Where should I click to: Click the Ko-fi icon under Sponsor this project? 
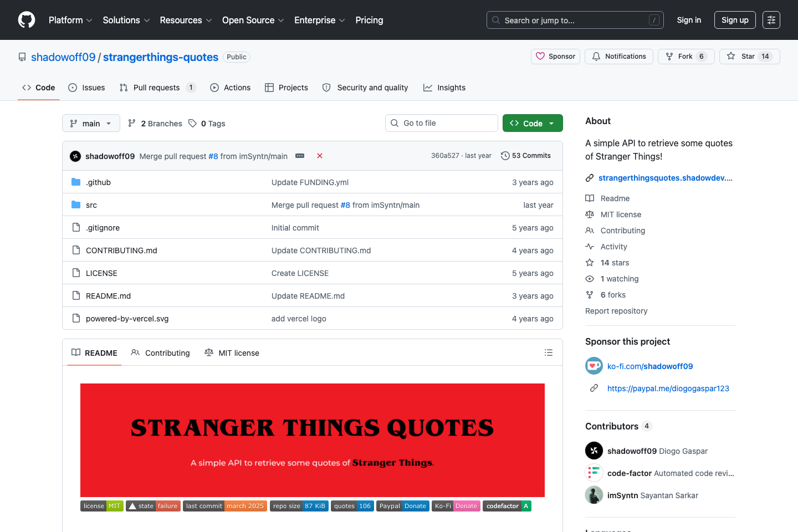point(594,366)
